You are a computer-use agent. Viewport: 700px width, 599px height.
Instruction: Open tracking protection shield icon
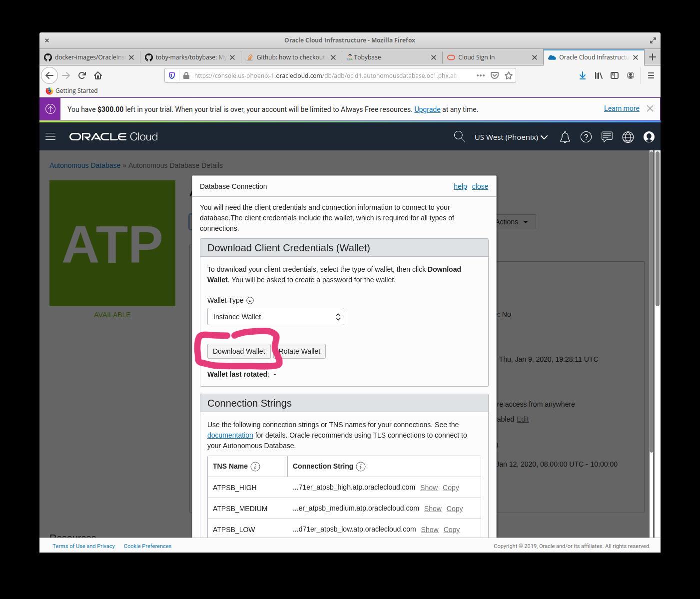point(172,75)
